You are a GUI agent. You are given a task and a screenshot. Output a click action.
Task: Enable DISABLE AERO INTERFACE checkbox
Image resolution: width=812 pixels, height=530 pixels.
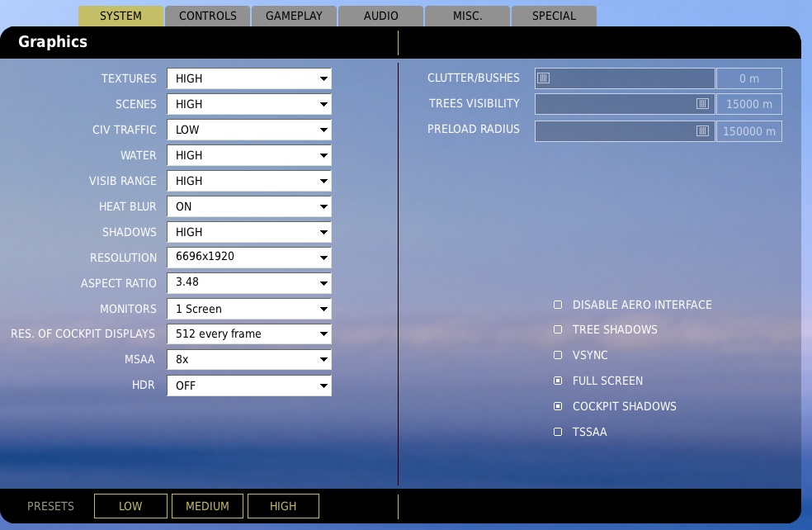[x=558, y=305]
